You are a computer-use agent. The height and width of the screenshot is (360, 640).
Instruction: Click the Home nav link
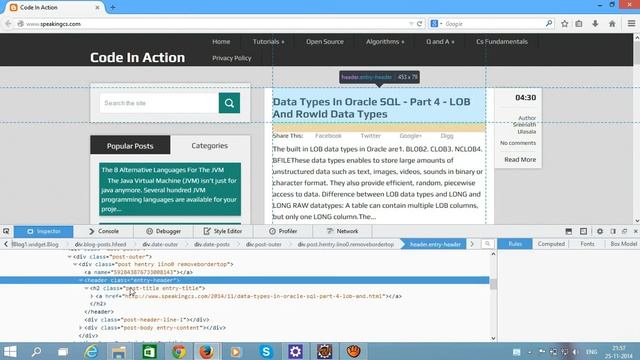(221, 42)
